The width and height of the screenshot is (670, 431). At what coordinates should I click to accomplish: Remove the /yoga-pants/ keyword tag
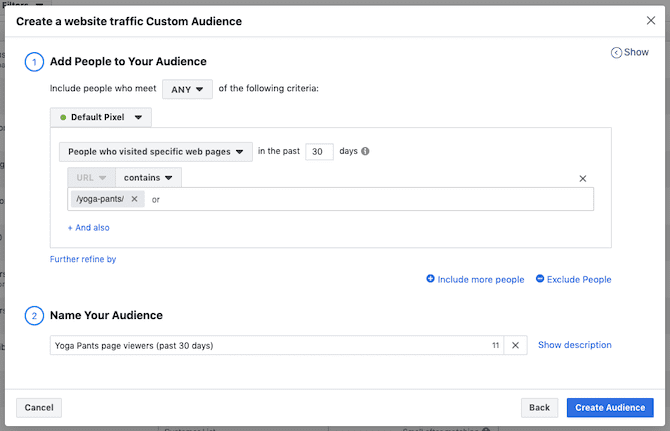(x=134, y=199)
